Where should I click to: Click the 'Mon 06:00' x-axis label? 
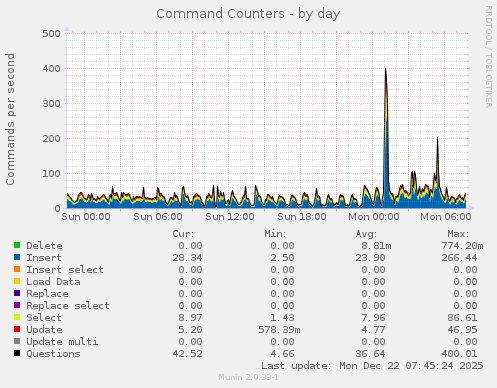coord(446,217)
